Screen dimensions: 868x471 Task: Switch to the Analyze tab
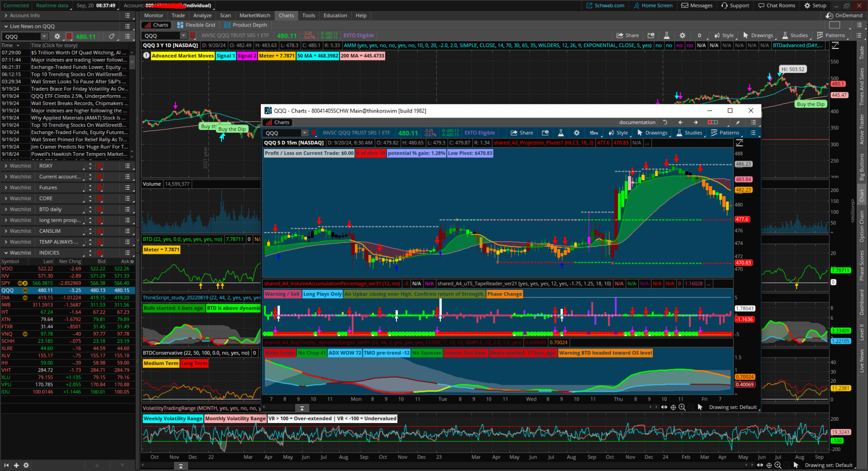(x=202, y=16)
